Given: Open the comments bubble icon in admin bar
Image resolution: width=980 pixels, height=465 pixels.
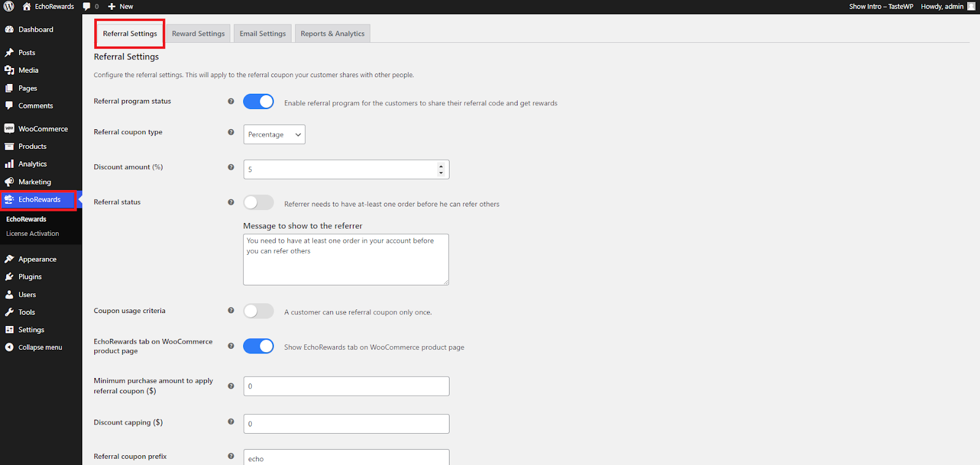Looking at the screenshot, I should (87, 7).
